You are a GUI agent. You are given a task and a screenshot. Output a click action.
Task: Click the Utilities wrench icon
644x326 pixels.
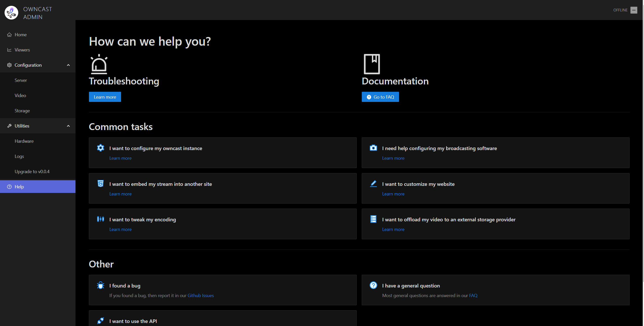click(x=9, y=126)
